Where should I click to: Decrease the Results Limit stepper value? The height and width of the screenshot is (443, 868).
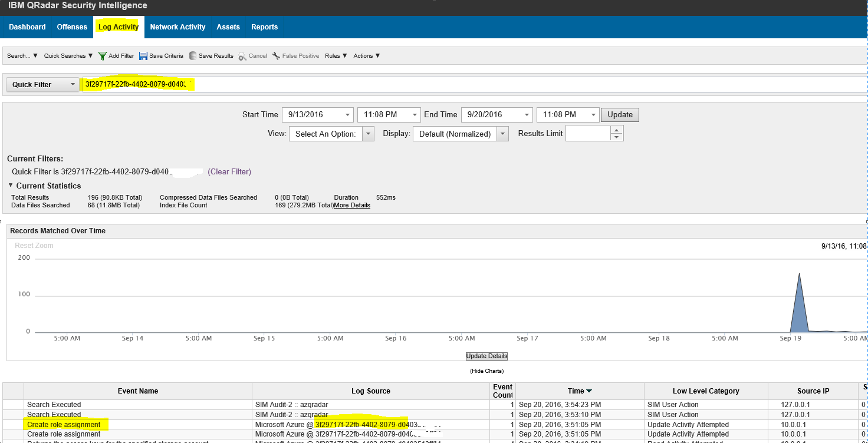click(616, 137)
